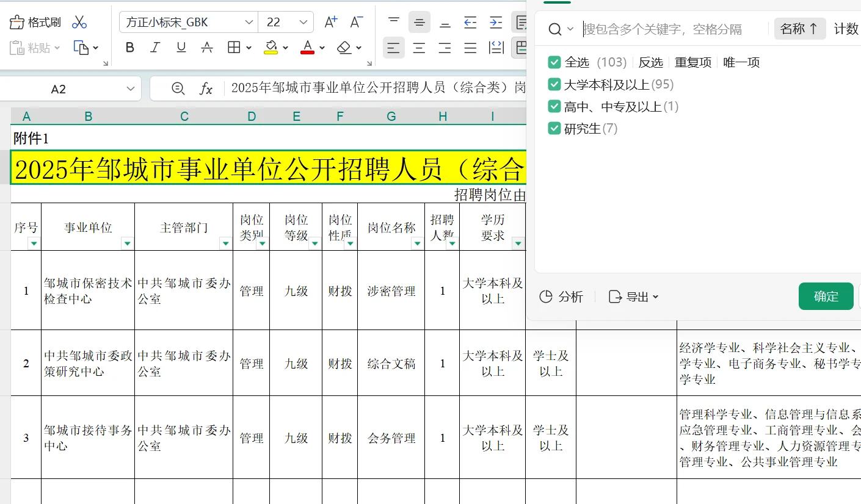Click the fx insert function icon

click(x=206, y=89)
